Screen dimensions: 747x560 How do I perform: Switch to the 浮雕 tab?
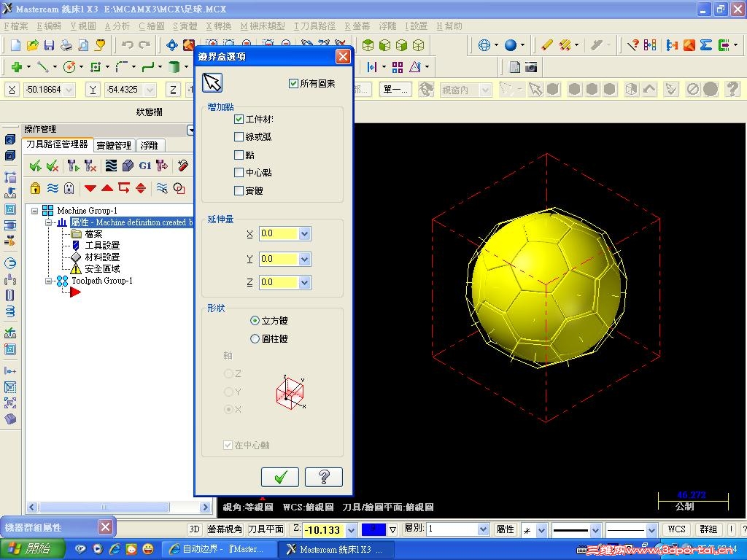pyautogui.click(x=149, y=146)
